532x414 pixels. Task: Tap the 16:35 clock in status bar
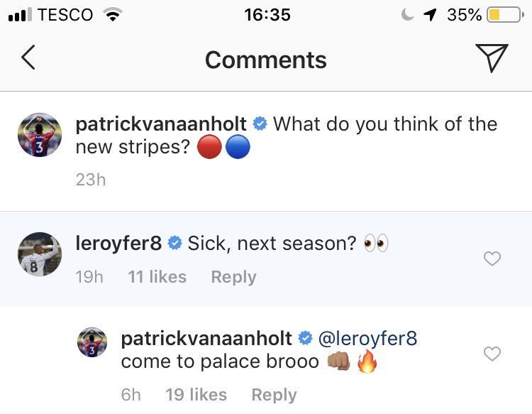pos(267,15)
